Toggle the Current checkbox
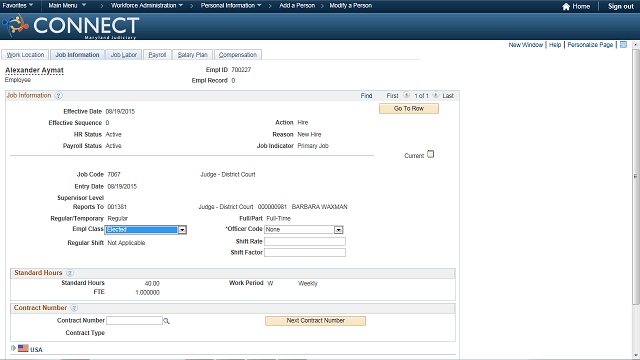The width and height of the screenshot is (640, 360). click(431, 154)
